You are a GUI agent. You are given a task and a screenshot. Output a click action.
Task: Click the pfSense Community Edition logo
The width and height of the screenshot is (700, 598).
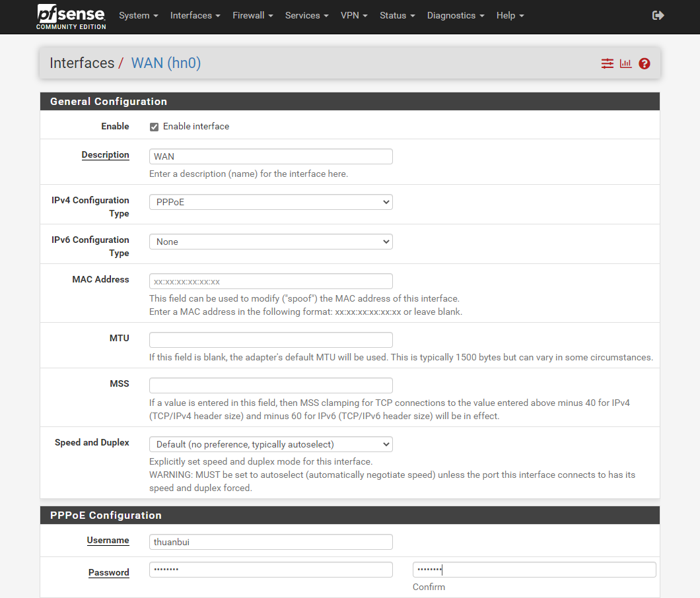[x=71, y=17]
